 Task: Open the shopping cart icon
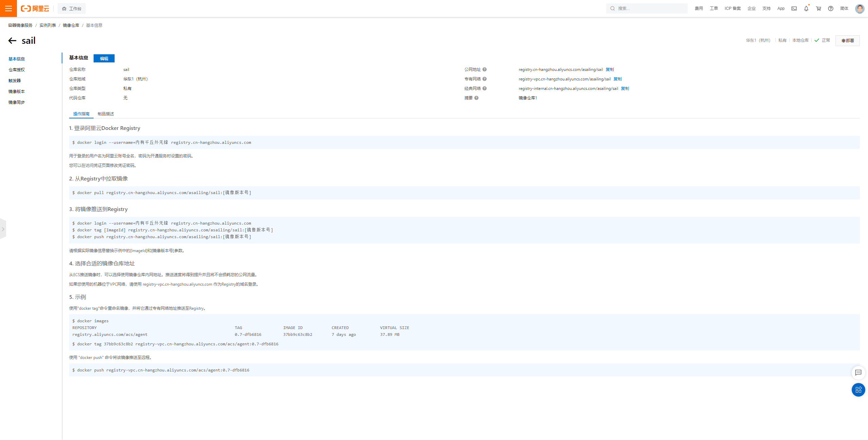tap(818, 8)
